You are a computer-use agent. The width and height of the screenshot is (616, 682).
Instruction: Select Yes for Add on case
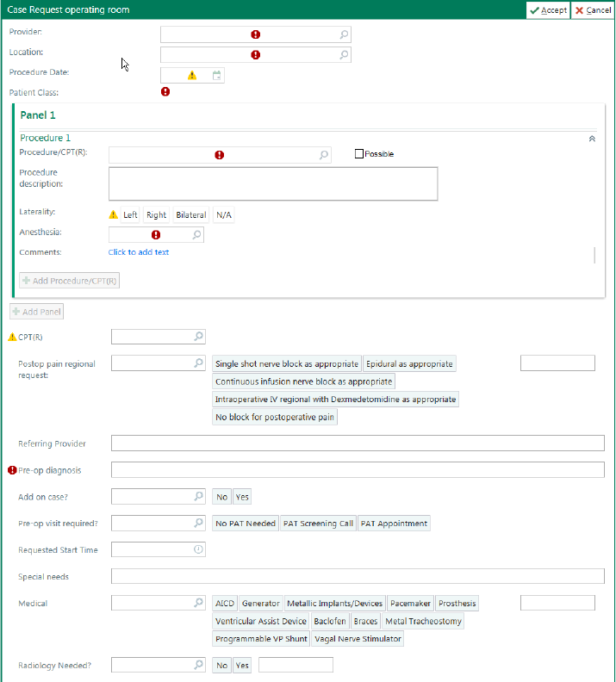pos(242,497)
